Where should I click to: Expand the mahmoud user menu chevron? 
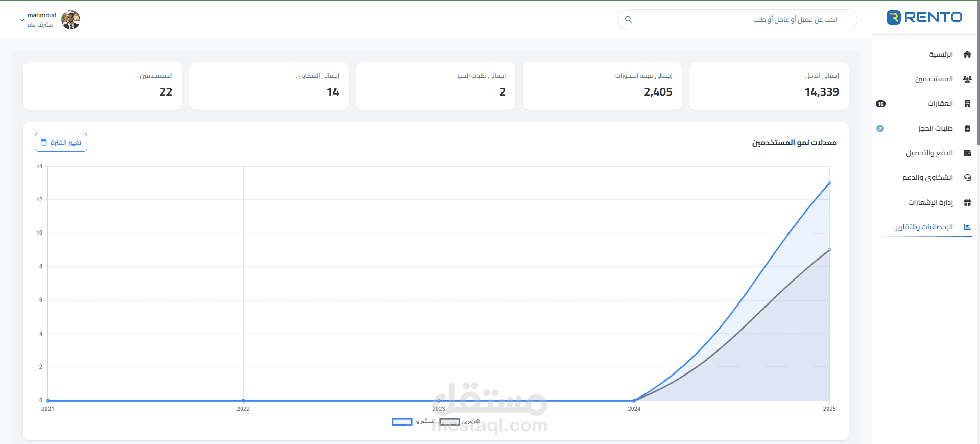click(22, 20)
